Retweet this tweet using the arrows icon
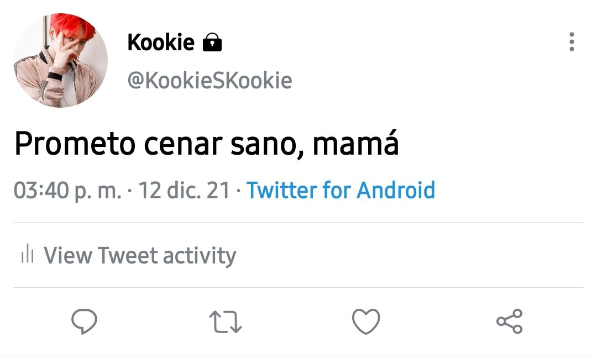 click(x=226, y=322)
